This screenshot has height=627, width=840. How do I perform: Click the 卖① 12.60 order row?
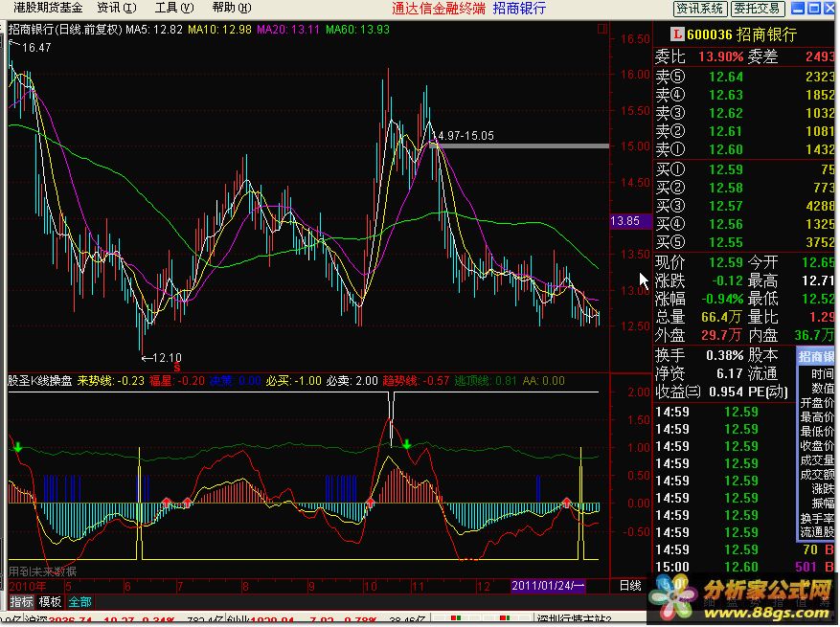pyautogui.click(x=744, y=149)
